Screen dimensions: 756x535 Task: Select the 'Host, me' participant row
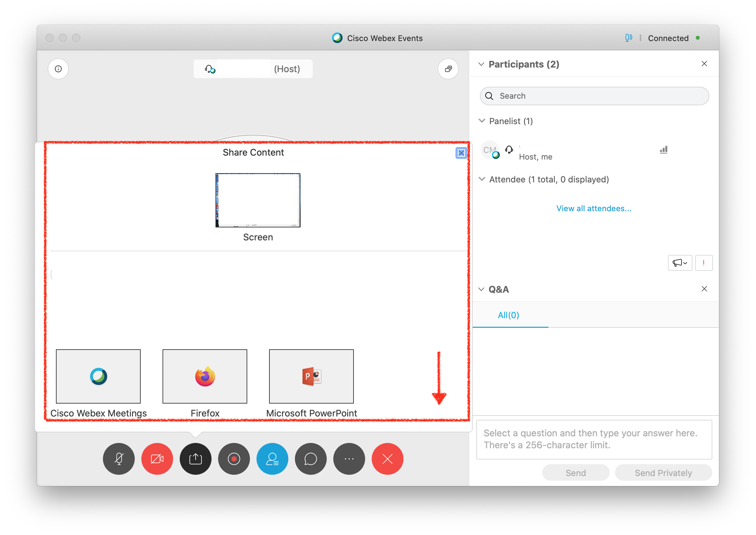[594, 151]
